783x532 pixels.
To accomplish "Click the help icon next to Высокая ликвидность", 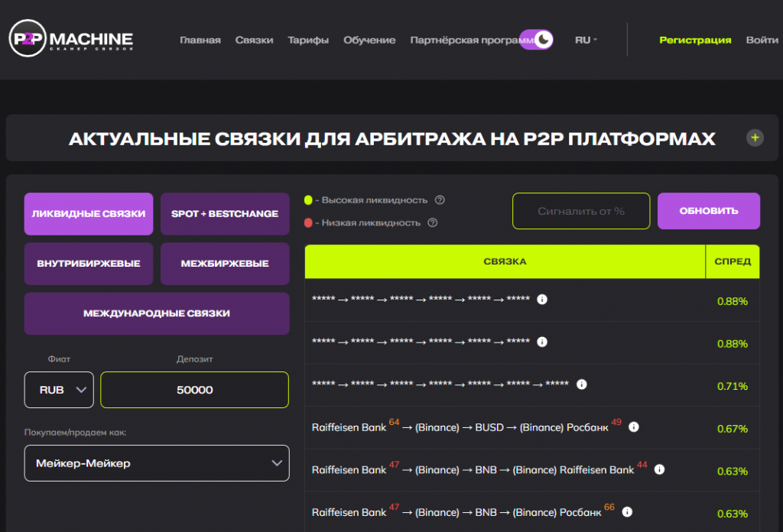I will click(x=440, y=200).
